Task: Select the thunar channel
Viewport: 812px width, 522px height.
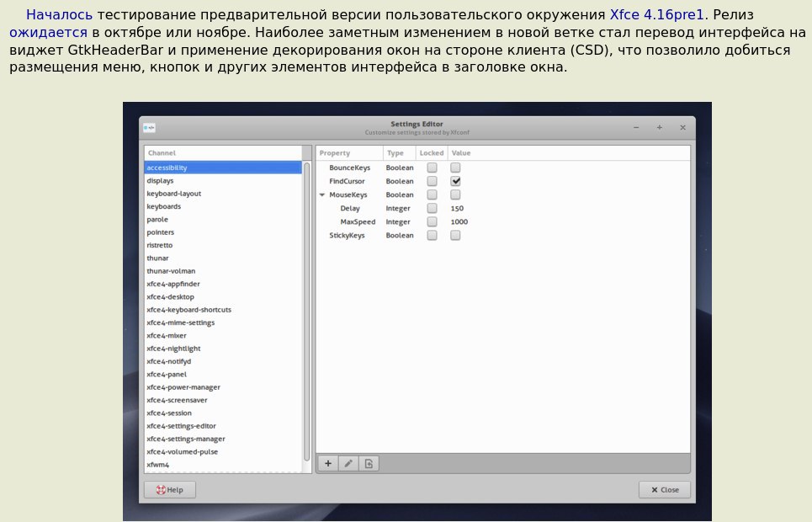Action: [223, 258]
